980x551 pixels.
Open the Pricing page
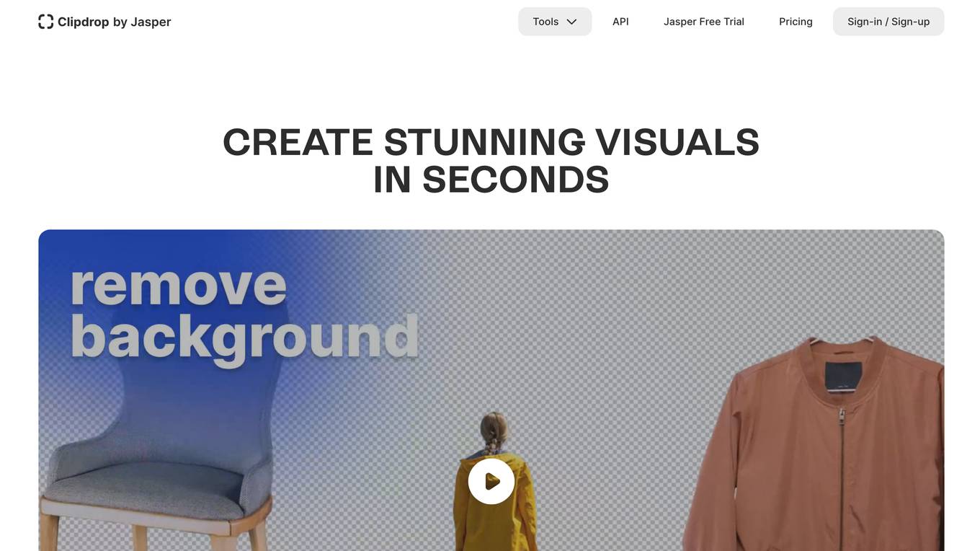[796, 22]
